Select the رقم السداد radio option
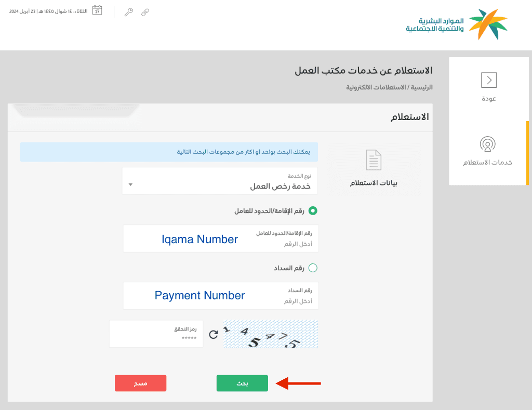This screenshot has height=410, width=532. (313, 268)
